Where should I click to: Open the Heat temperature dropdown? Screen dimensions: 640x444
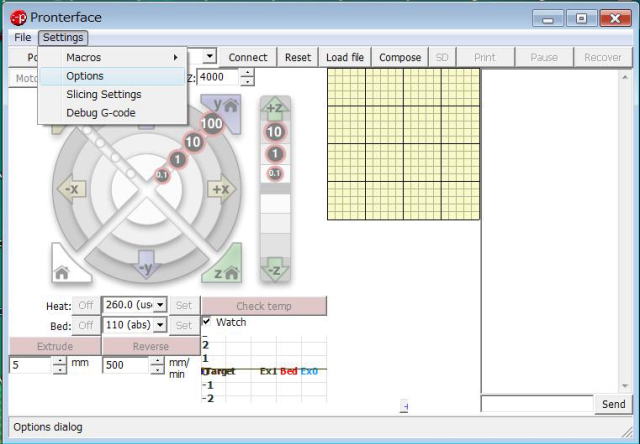click(x=160, y=304)
